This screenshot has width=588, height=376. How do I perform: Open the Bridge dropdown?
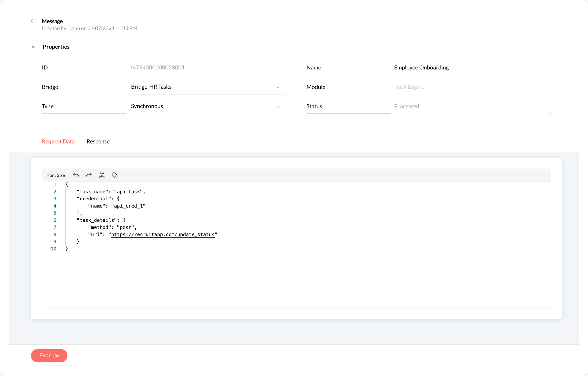coord(206,87)
